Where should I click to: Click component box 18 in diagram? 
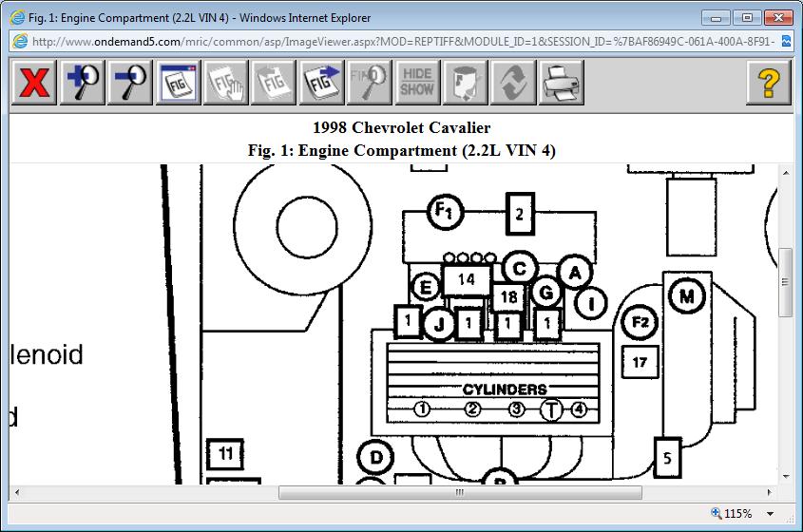click(508, 297)
